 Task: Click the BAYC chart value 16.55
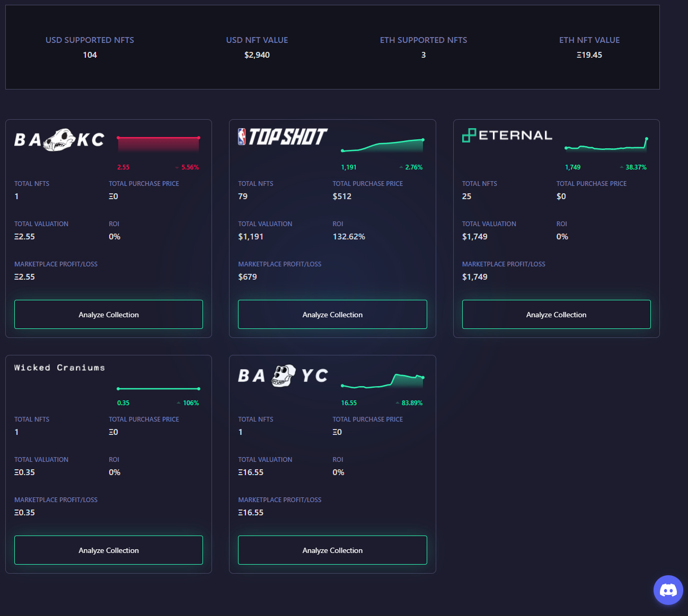tap(349, 403)
